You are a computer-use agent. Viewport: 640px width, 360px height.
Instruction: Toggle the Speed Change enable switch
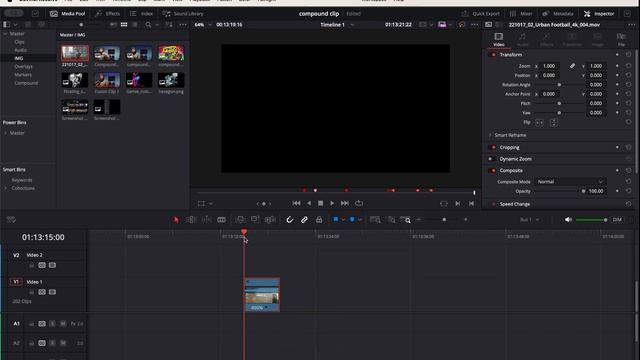point(493,204)
